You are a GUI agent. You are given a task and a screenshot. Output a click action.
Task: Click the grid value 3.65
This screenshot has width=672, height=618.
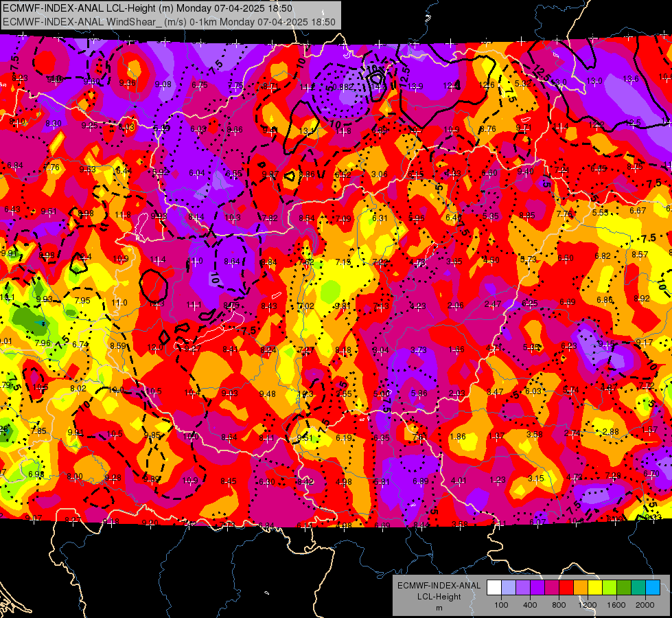[454, 261]
